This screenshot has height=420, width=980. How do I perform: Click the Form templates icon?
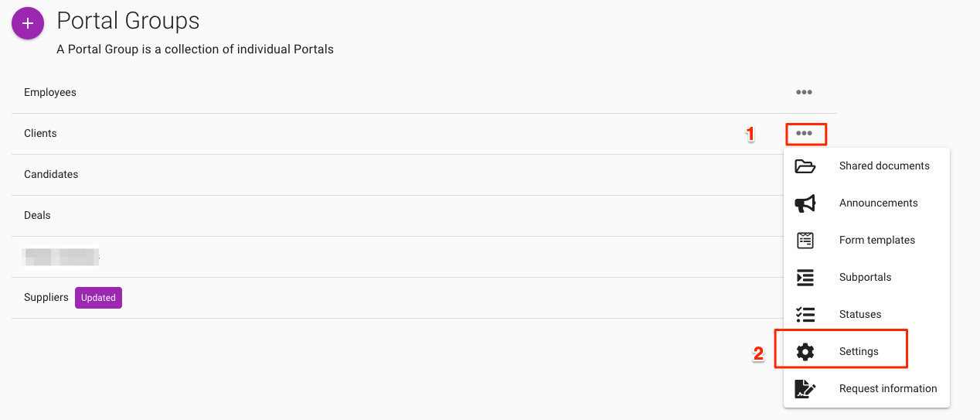(x=805, y=241)
